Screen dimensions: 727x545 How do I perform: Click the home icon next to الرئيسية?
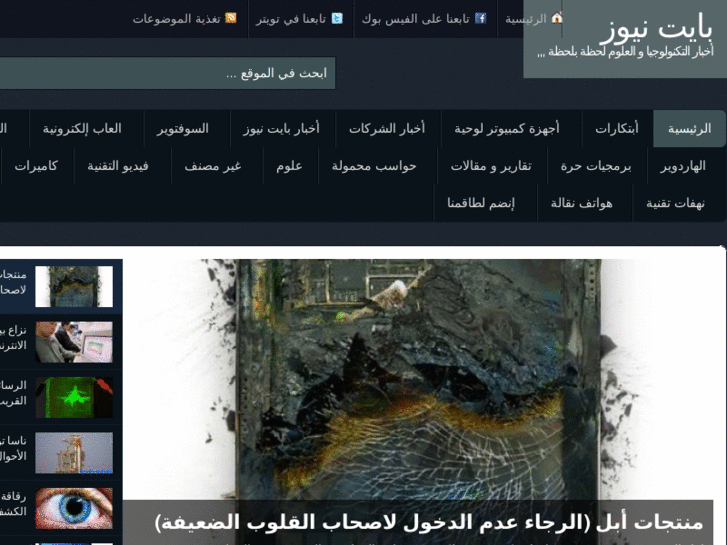(x=556, y=18)
